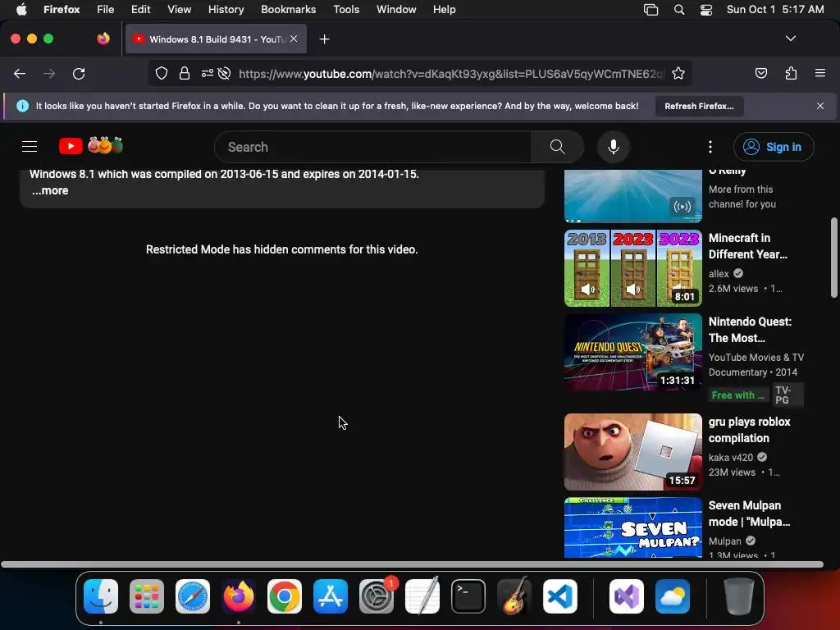Open Minecraft in Different Year thumbnail
This screenshot has width=840, height=630.
coord(633,268)
